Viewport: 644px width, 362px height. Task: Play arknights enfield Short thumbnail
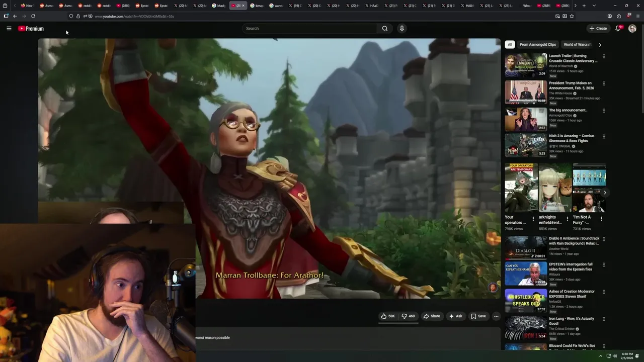(x=555, y=188)
